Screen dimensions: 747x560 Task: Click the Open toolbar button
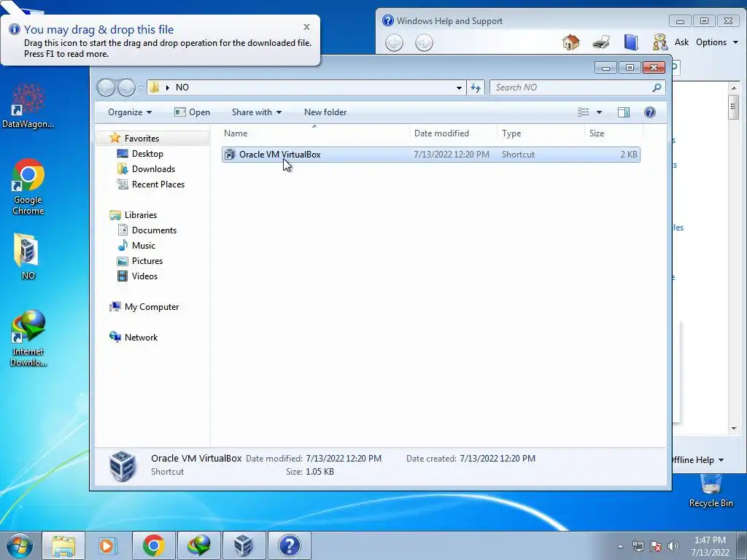[x=192, y=112]
